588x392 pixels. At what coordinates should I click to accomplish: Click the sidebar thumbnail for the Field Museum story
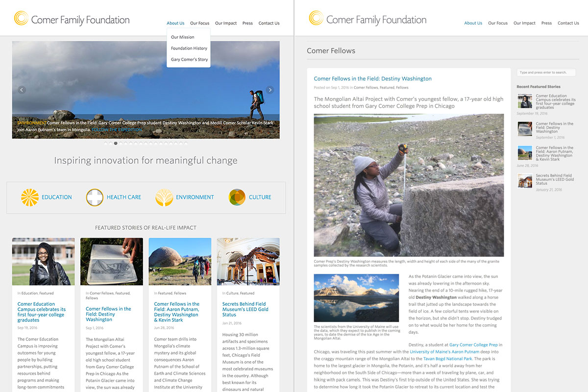pos(525,181)
